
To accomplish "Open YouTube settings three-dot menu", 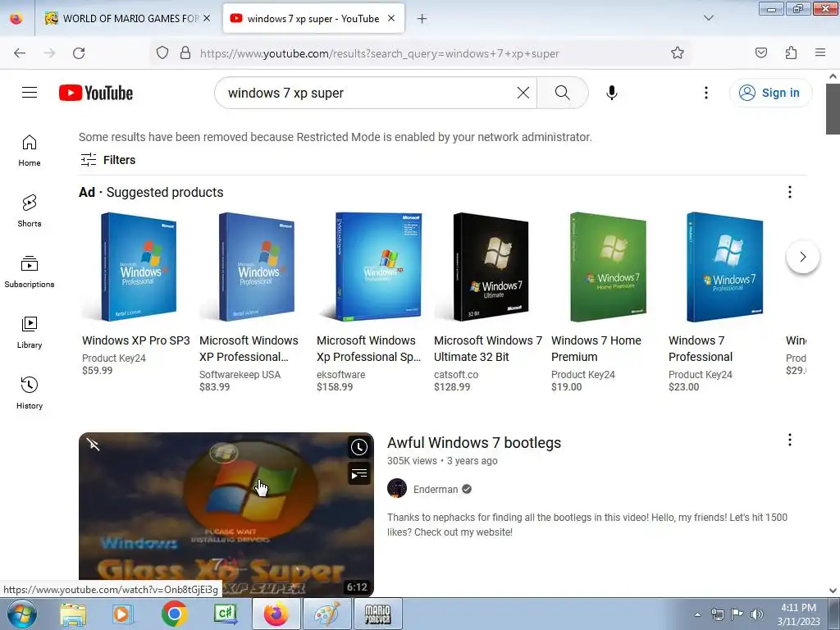I will tap(706, 93).
